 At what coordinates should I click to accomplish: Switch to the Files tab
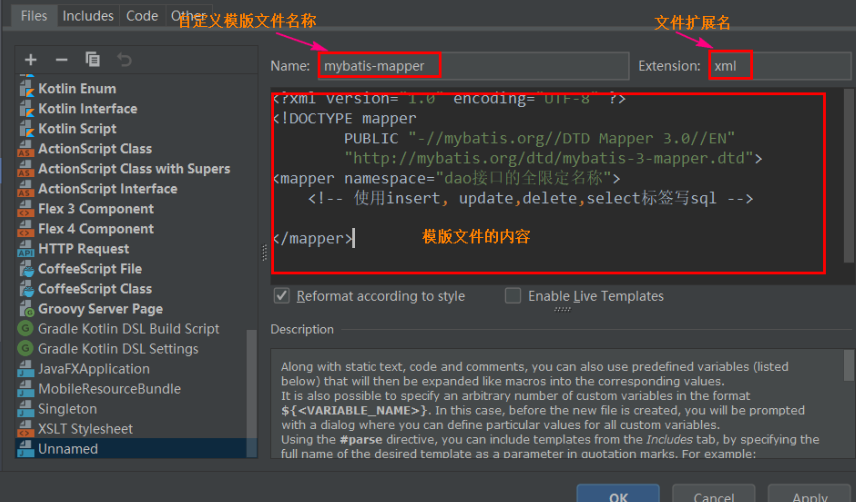tap(34, 16)
